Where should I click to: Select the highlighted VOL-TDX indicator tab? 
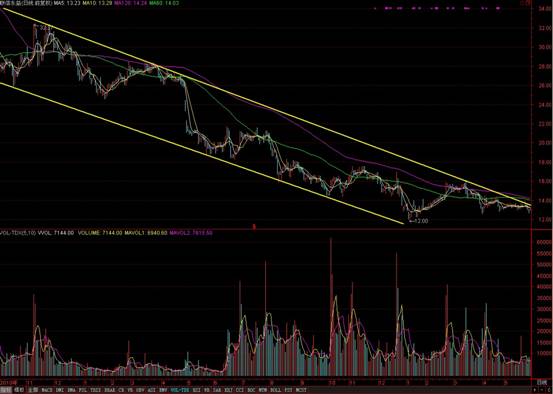[x=180, y=390]
